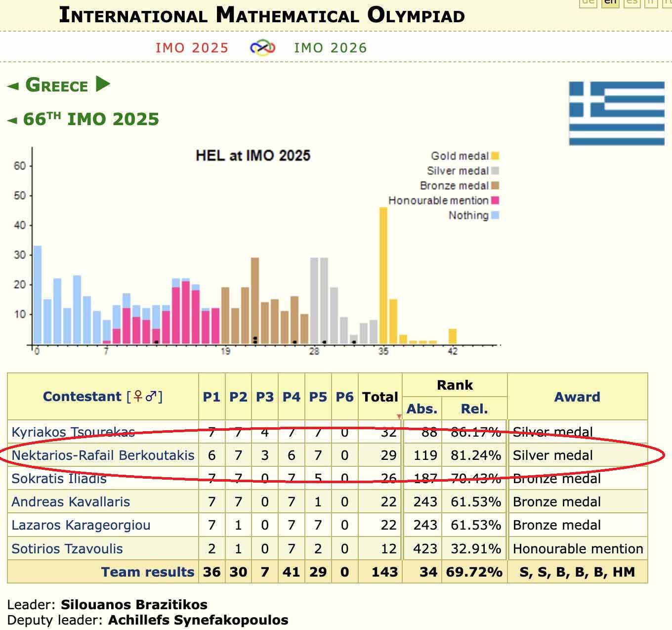Image resolution: width=672 pixels, height=630 pixels.
Task: Click the male symbol in Contestant header
Action: 151,396
